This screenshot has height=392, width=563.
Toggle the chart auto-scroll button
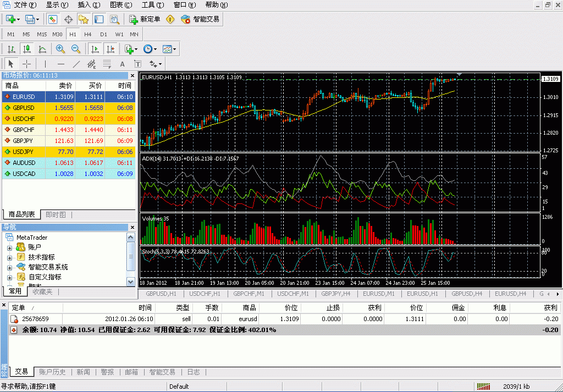click(95, 49)
